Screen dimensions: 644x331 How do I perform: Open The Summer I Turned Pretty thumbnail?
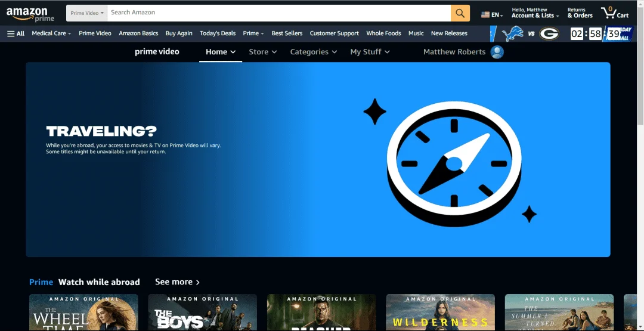[x=559, y=312]
